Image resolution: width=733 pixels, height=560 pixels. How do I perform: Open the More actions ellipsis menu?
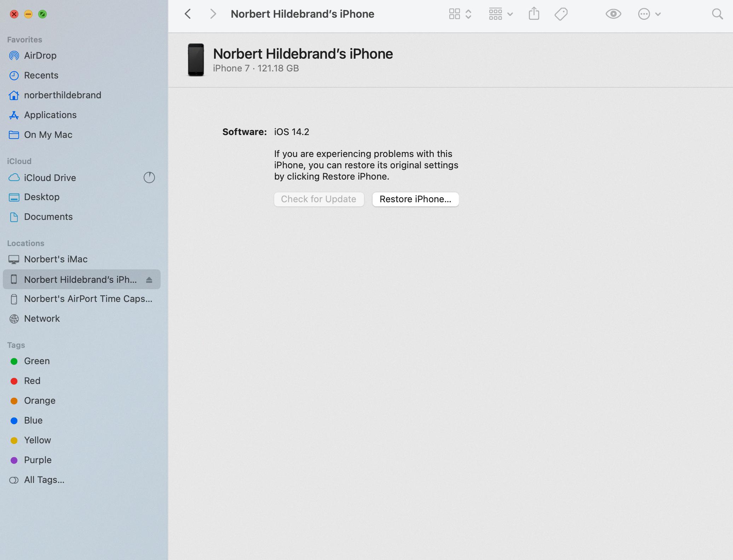[x=644, y=14]
